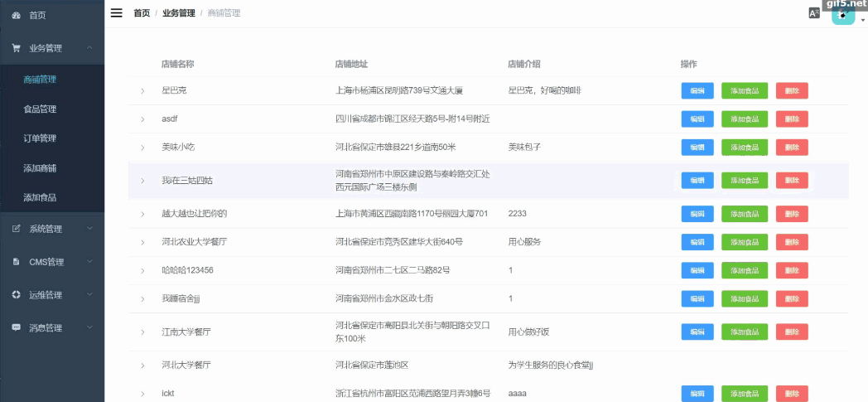Click the document icon beside CMS管理
The width and height of the screenshot is (868, 402).
[16, 262]
